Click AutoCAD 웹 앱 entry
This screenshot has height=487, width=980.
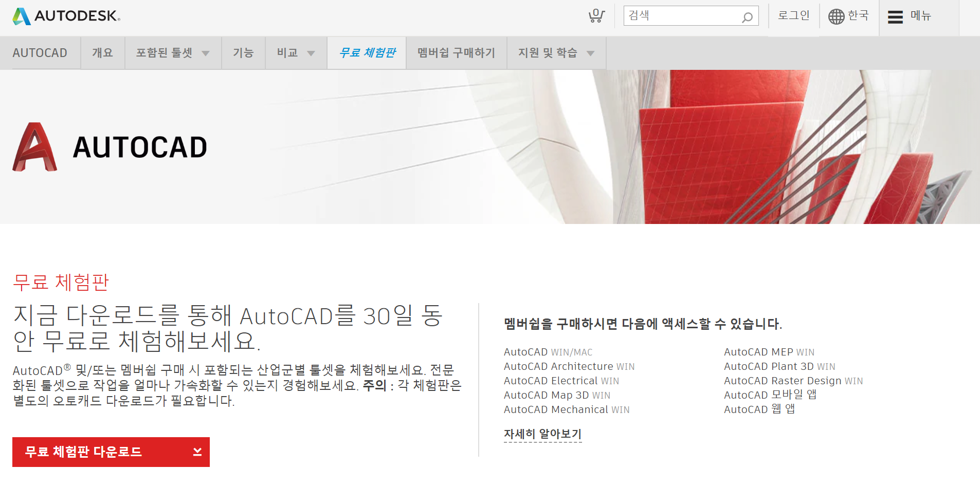tap(759, 409)
